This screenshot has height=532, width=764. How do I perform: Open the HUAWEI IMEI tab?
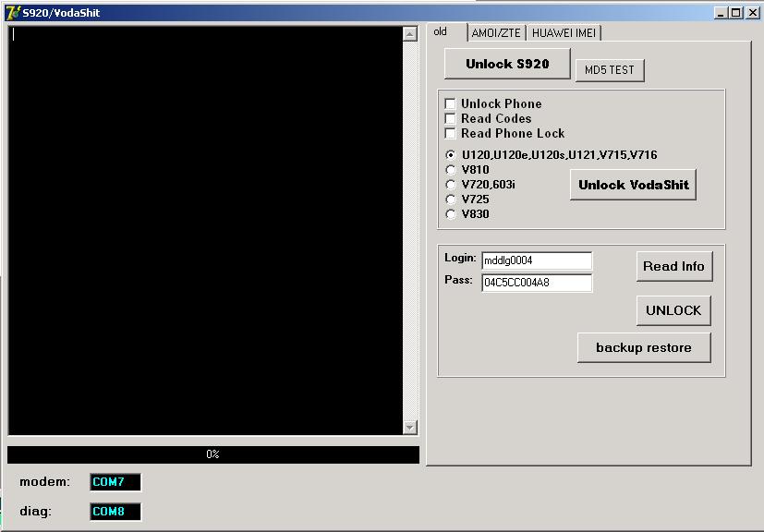pos(564,33)
